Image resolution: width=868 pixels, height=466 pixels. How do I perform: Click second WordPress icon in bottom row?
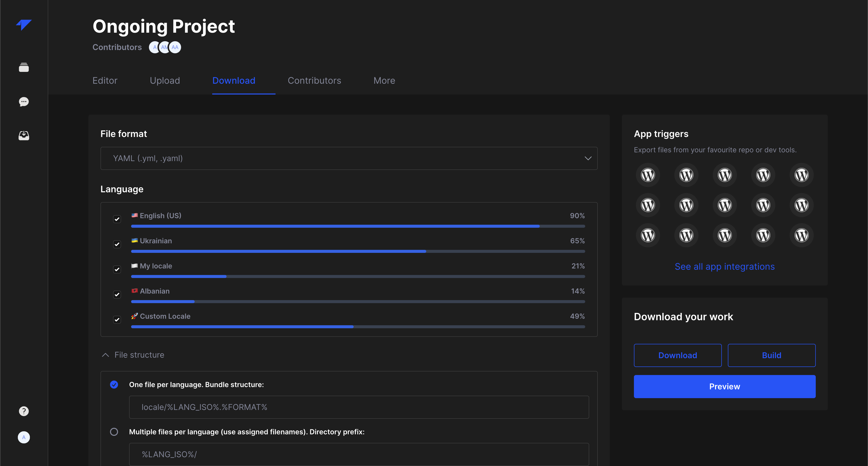pyautogui.click(x=686, y=235)
